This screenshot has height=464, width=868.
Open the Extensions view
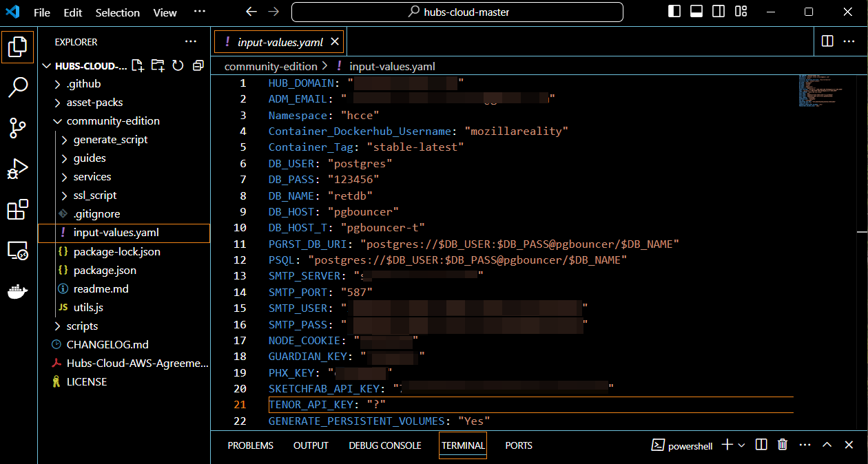[x=18, y=209]
